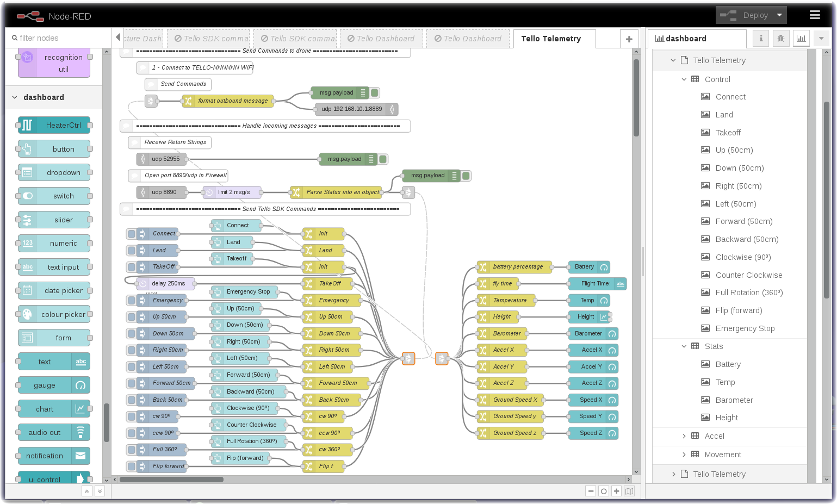Open the debug messages sidebar bug icon
837x504 pixels.
780,38
